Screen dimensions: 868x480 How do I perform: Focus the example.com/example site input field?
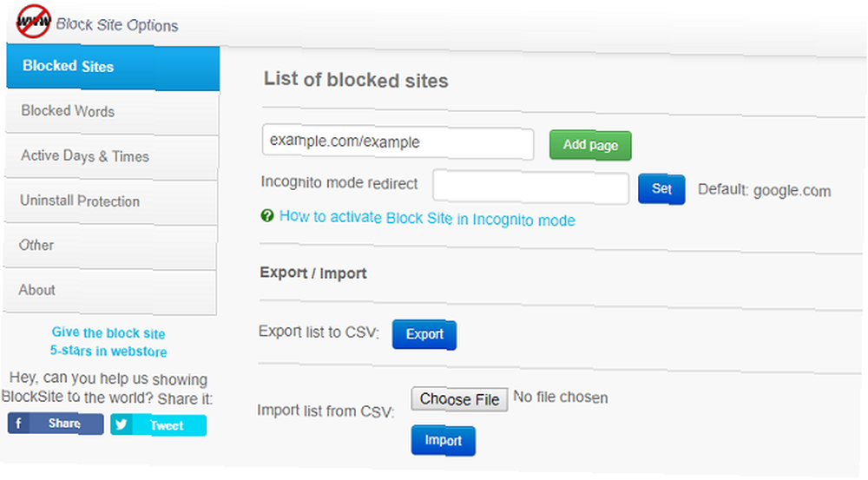[x=398, y=143]
